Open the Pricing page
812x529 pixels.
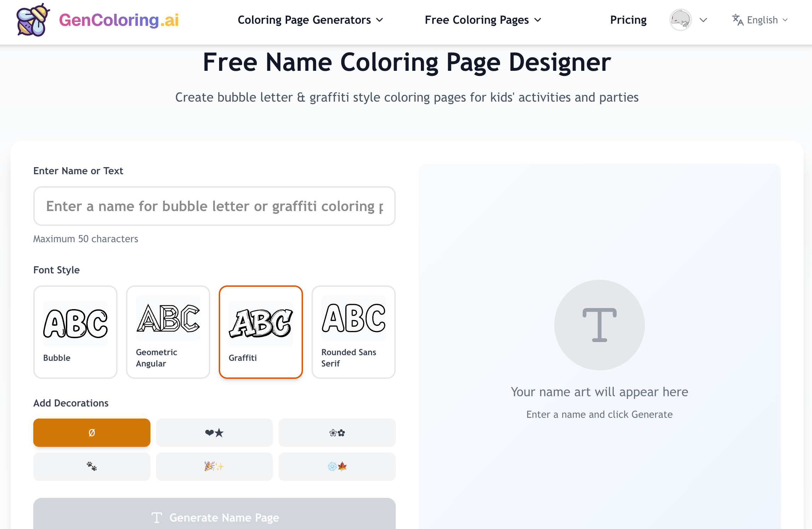[628, 20]
